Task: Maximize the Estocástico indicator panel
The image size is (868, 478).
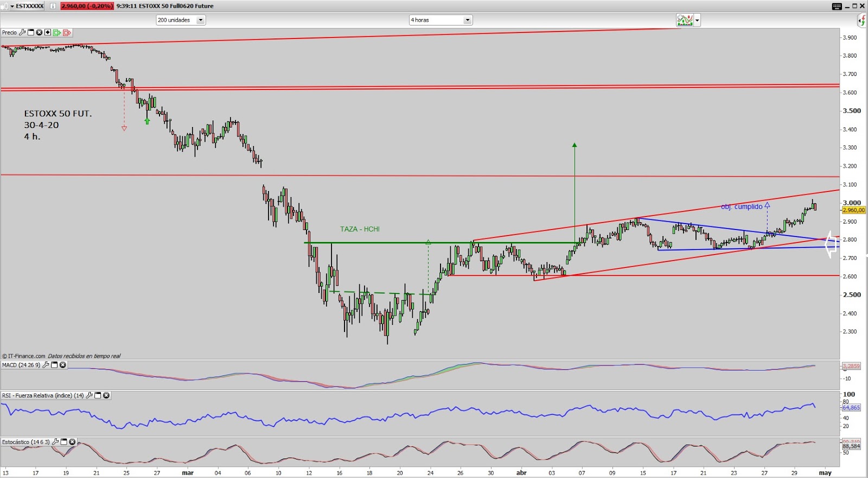Action: [64, 442]
